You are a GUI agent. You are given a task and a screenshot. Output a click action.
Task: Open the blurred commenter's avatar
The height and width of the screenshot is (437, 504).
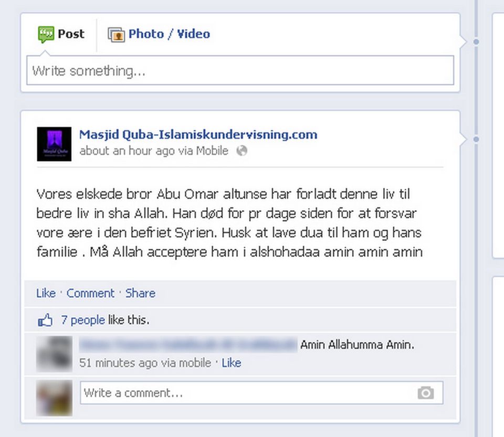(54, 354)
